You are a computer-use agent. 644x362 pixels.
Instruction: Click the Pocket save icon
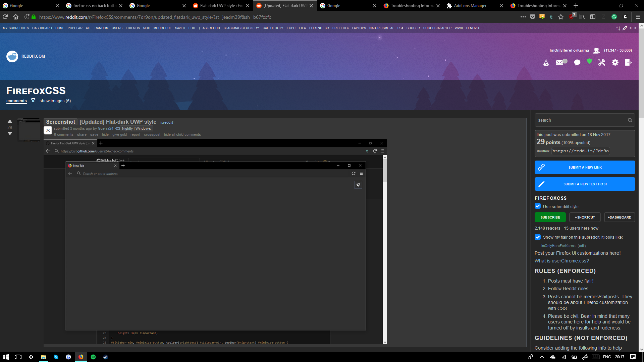[x=533, y=17]
